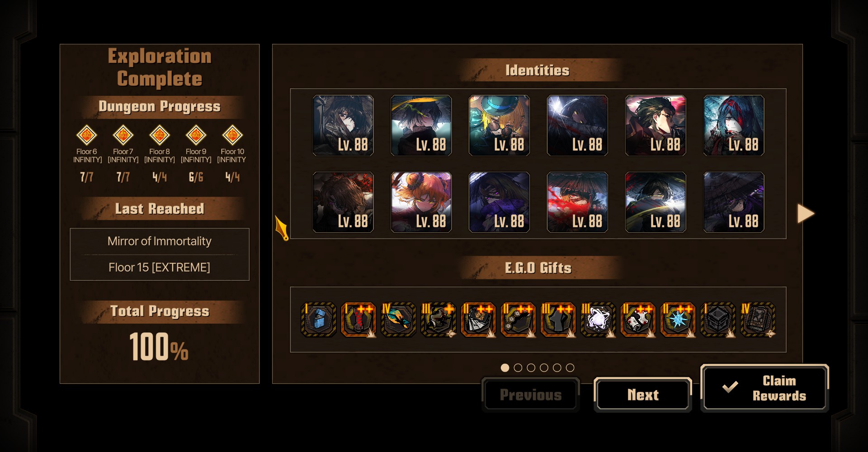Select the stacked papers E.G.O gift

tap(478, 320)
